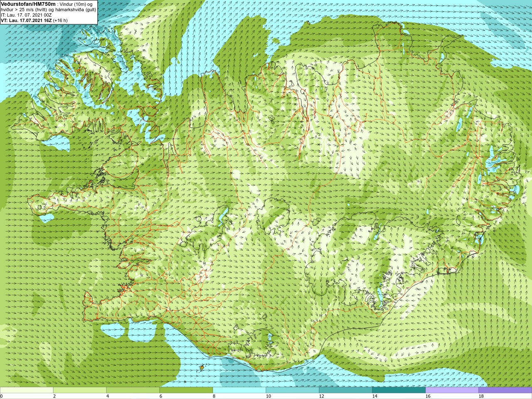The image size is (532, 399).
Task: Click the 10–12 m/s turquoise legend swatch
Action: tap(293, 390)
